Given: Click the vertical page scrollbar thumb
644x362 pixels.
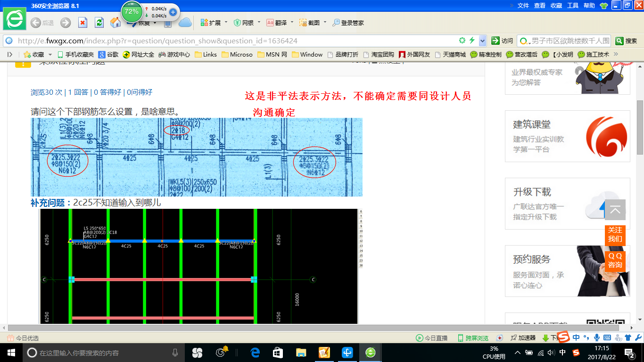Looking at the screenshot, I should point(640,127).
